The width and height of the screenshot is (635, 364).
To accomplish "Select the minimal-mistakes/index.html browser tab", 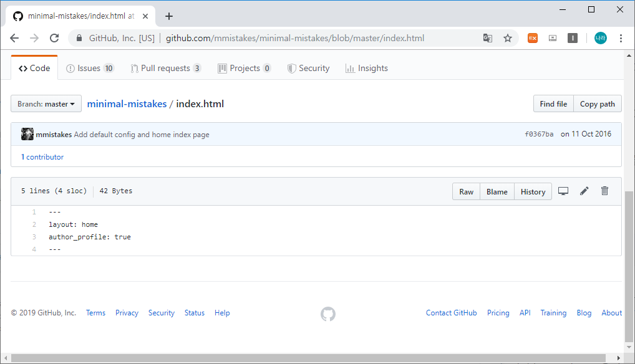I will [x=80, y=16].
